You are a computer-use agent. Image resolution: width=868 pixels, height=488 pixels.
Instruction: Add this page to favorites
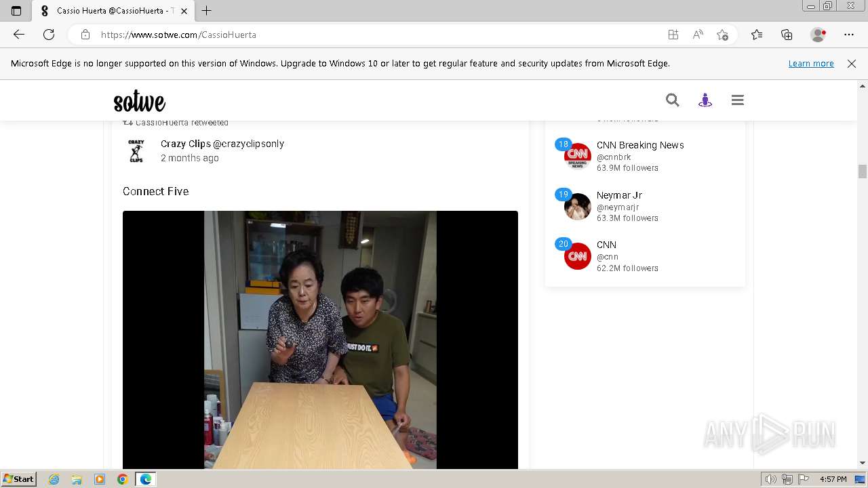722,35
